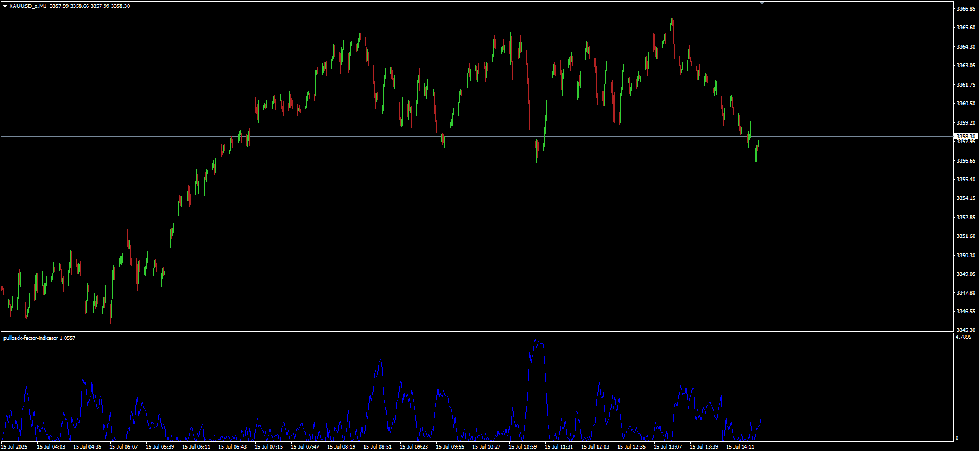Click the 3345.30 price on the scale
980x451 pixels.
tap(966, 330)
